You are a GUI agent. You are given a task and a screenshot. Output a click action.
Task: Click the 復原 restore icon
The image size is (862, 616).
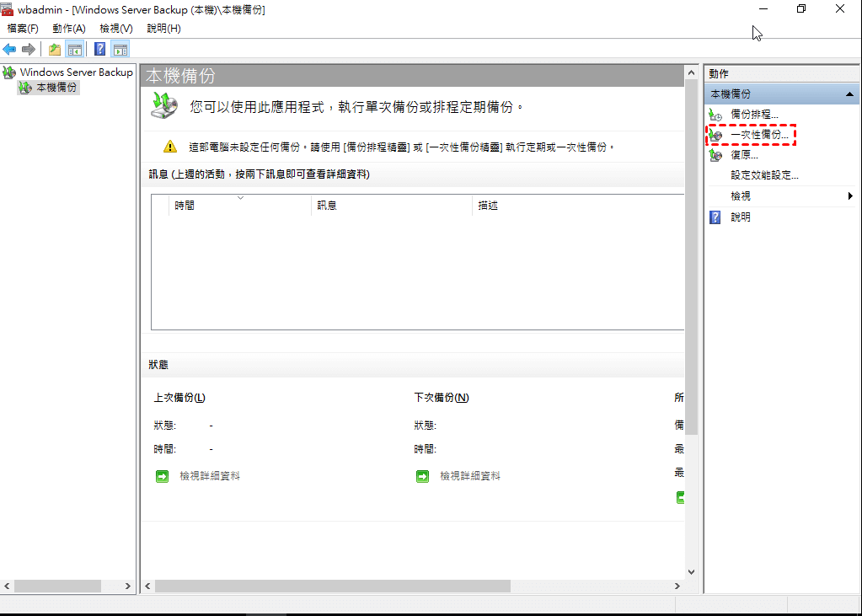pyautogui.click(x=715, y=156)
